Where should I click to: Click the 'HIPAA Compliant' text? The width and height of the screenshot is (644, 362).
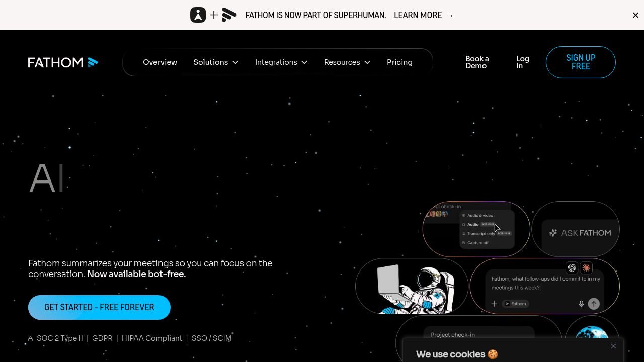(x=152, y=338)
